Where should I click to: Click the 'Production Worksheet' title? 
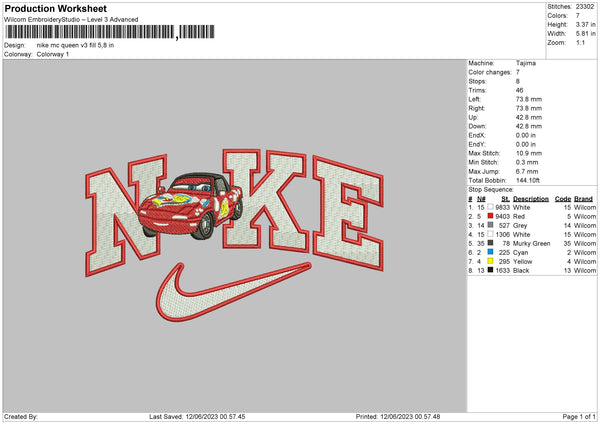click(x=55, y=8)
